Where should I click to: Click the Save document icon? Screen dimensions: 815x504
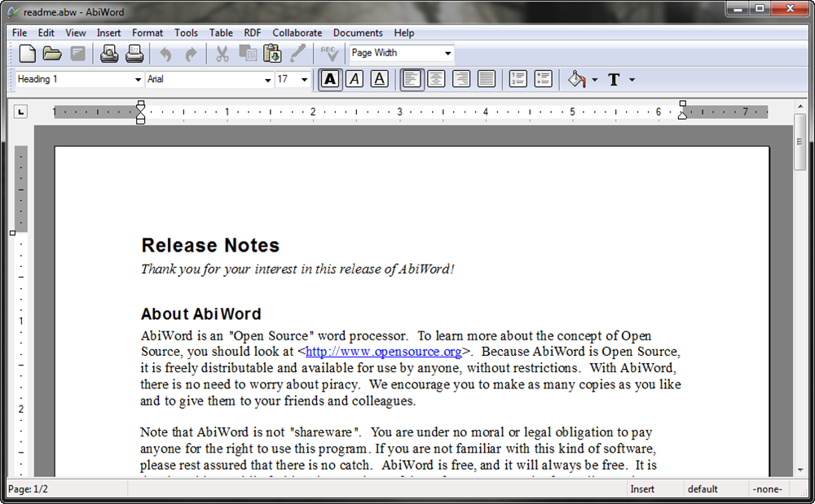click(77, 54)
